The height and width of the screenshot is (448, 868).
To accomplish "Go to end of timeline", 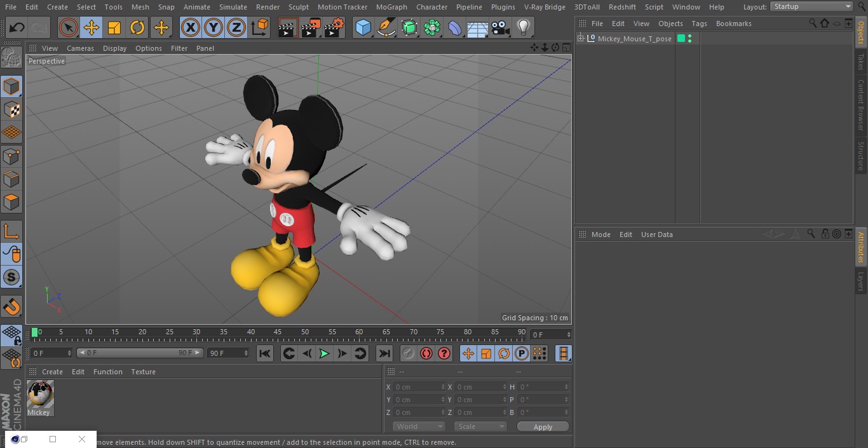I will coord(384,353).
